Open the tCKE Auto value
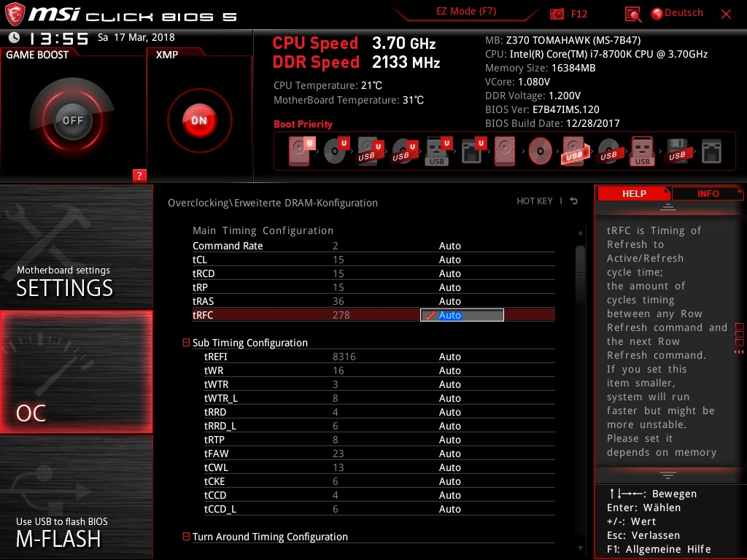 coord(449,481)
